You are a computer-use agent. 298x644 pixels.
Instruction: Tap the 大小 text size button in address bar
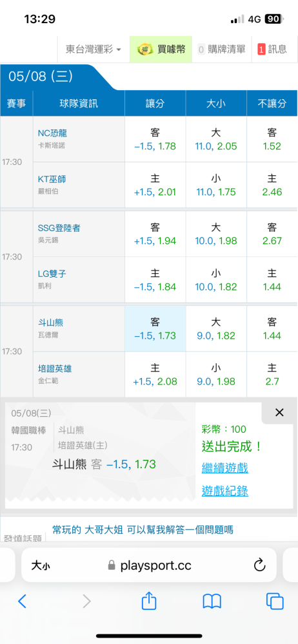click(x=41, y=565)
